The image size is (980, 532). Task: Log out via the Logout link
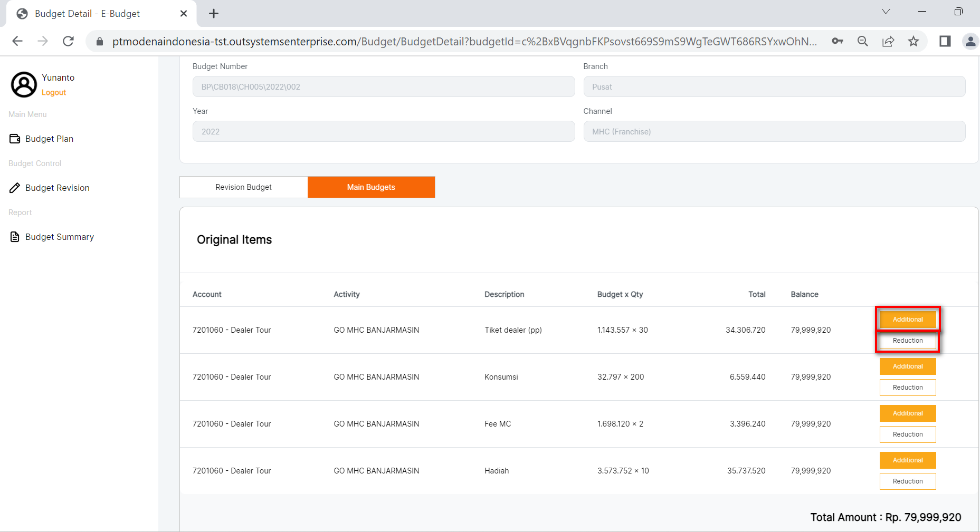(54, 92)
